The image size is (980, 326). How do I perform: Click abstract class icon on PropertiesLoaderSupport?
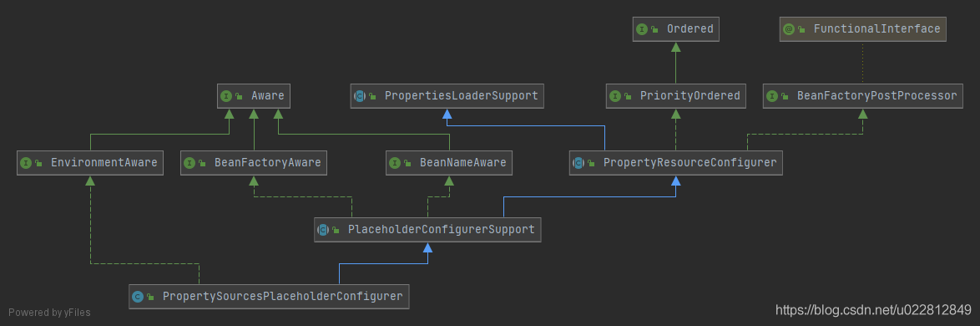pyautogui.click(x=360, y=96)
